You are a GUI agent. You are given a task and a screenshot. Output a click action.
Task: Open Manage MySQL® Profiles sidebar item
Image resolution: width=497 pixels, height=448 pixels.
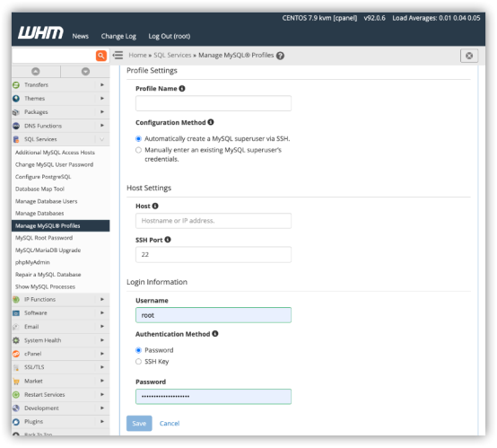pyautogui.click(x=60, y=226)
